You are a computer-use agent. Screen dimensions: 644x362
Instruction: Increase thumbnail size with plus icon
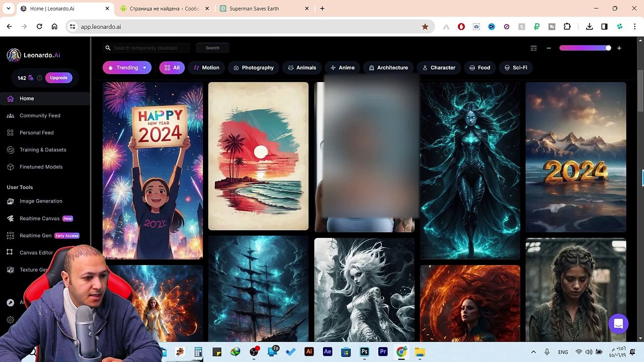pos(619,48)
